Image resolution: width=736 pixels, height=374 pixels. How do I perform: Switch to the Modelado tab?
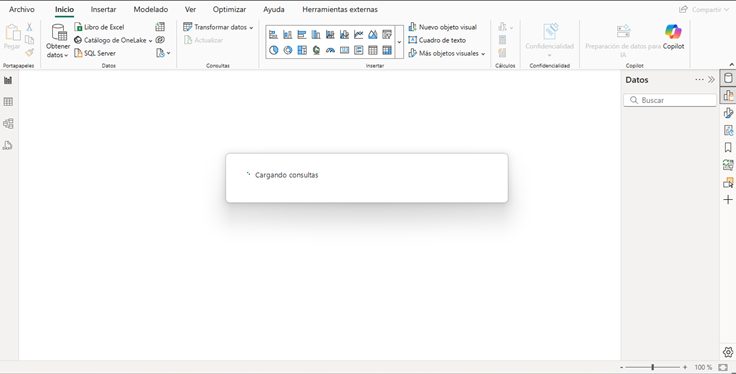[x=151, y=9]
